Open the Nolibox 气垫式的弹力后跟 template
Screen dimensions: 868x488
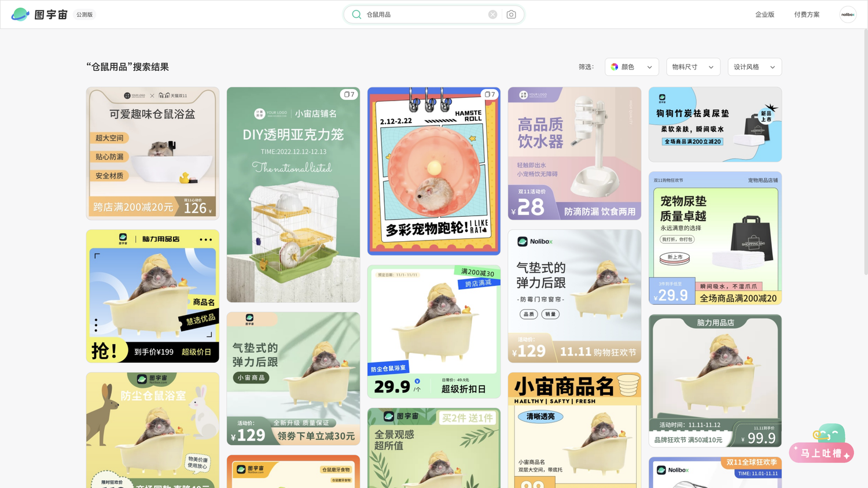click(575, 296)
